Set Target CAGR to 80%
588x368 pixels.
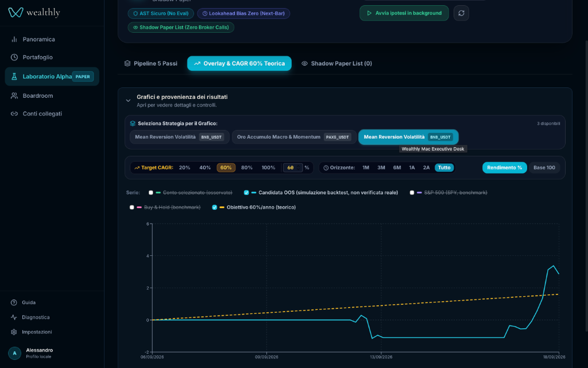247,167
